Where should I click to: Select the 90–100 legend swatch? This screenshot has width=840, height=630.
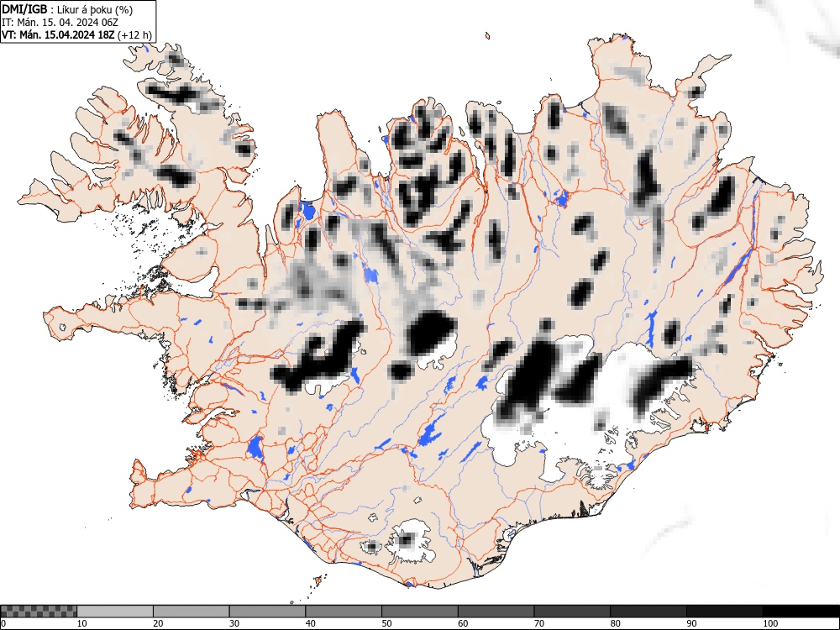pos(724,612)
